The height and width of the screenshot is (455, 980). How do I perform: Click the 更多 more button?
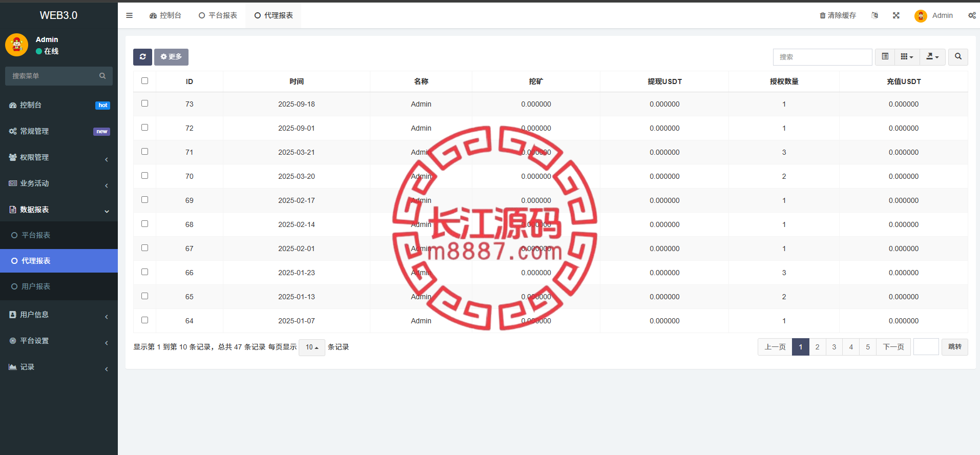(171, 57)
